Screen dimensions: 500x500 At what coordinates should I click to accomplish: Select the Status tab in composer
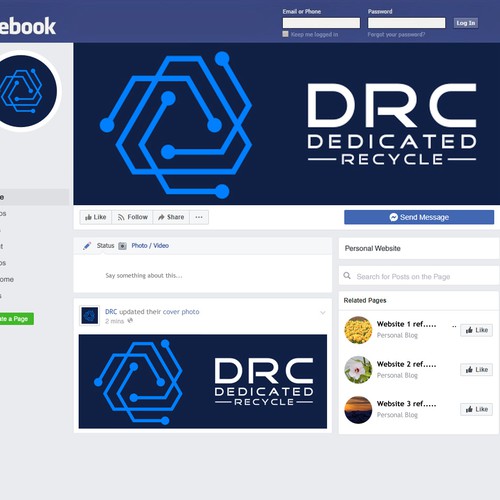click(105, 246)
